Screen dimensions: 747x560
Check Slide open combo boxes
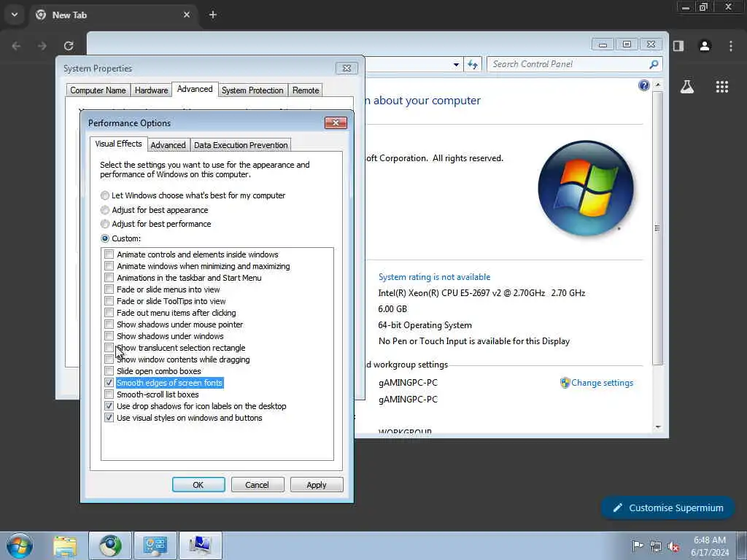pyautogui.click(x=109, y=371)
